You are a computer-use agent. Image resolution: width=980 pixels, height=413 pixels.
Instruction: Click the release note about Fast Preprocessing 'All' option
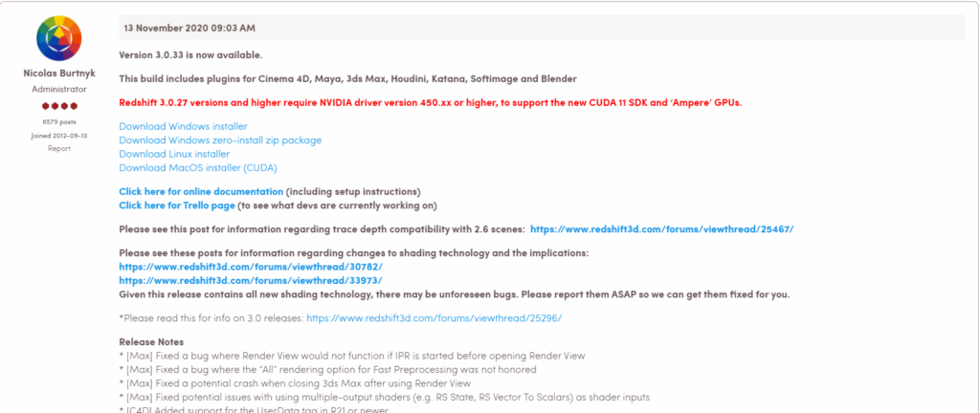[327, 369]
